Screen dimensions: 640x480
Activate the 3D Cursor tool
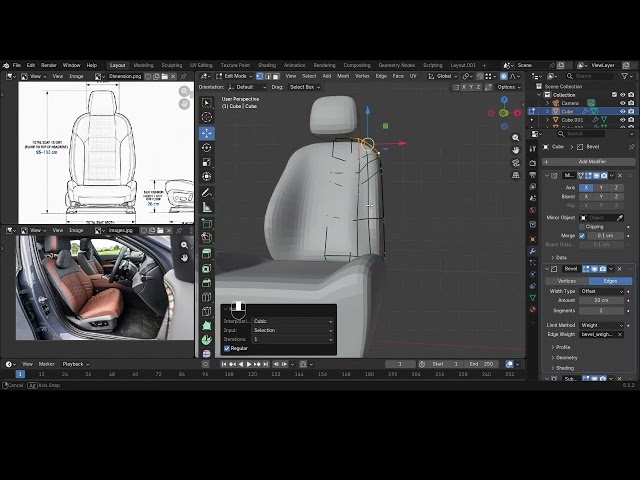point(207,117)
